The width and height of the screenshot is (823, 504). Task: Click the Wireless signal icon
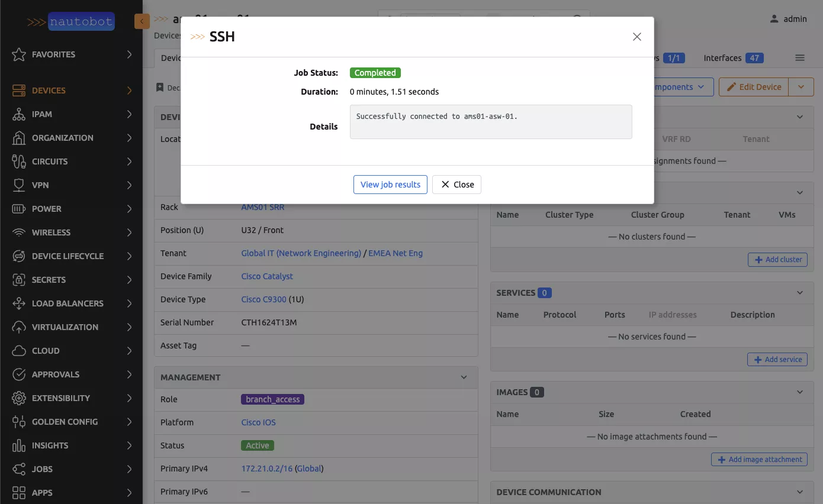(19, 232)
